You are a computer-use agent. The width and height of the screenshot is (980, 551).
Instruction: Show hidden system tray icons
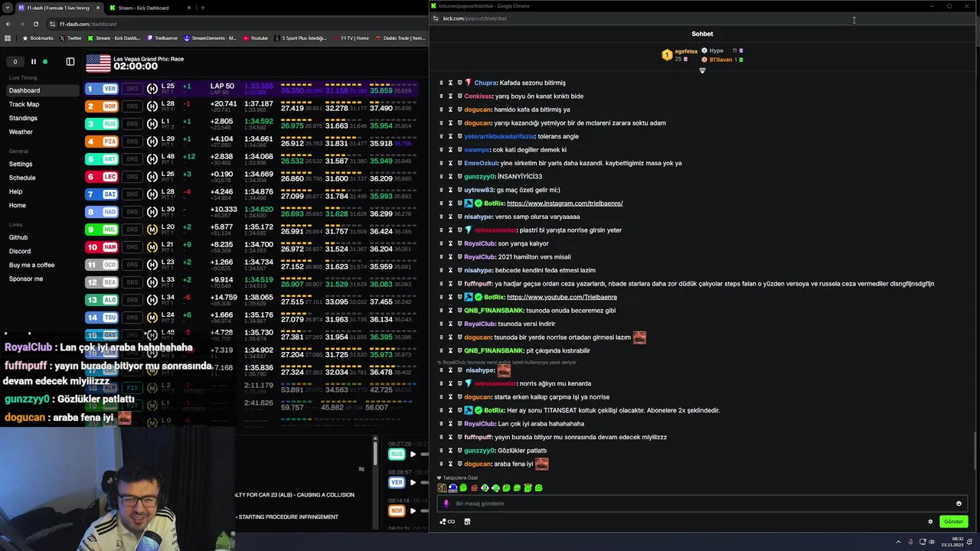coord(898,542)
